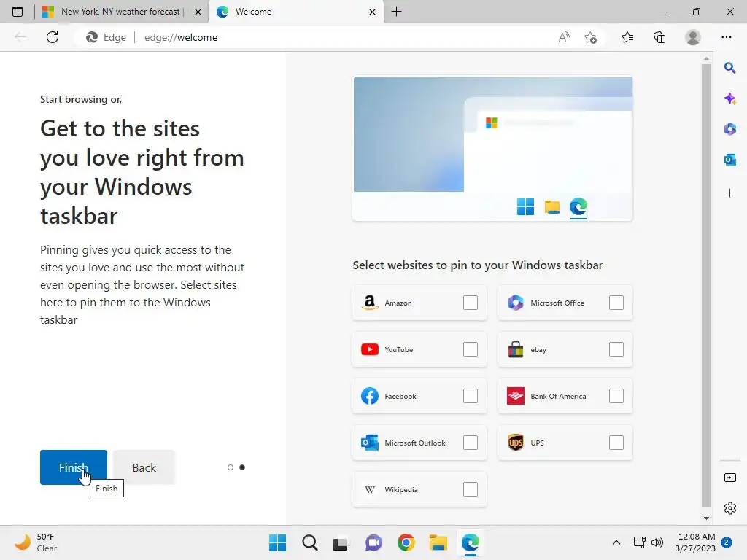The height and width of the screenshot is (560, 747).
Task: Open the Favorites list icon
Action: 627,37
